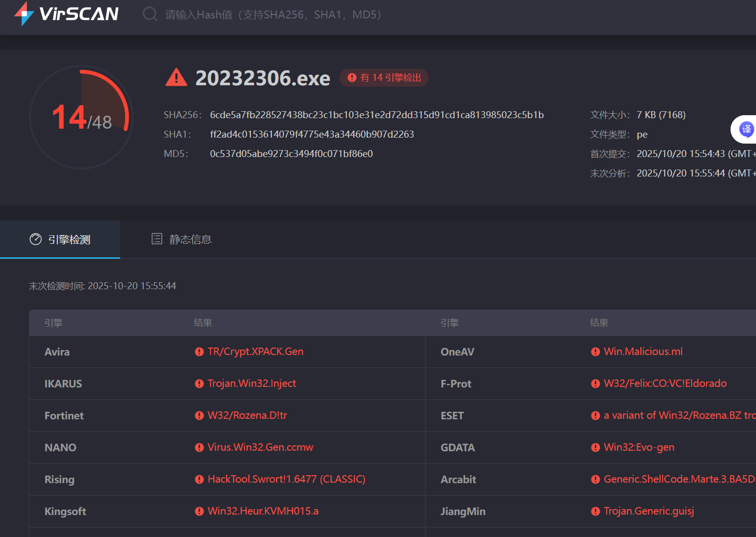The image size is (756, 537).
Task: Click the list icon in 静态信息 tab
Action: [157, 239]
